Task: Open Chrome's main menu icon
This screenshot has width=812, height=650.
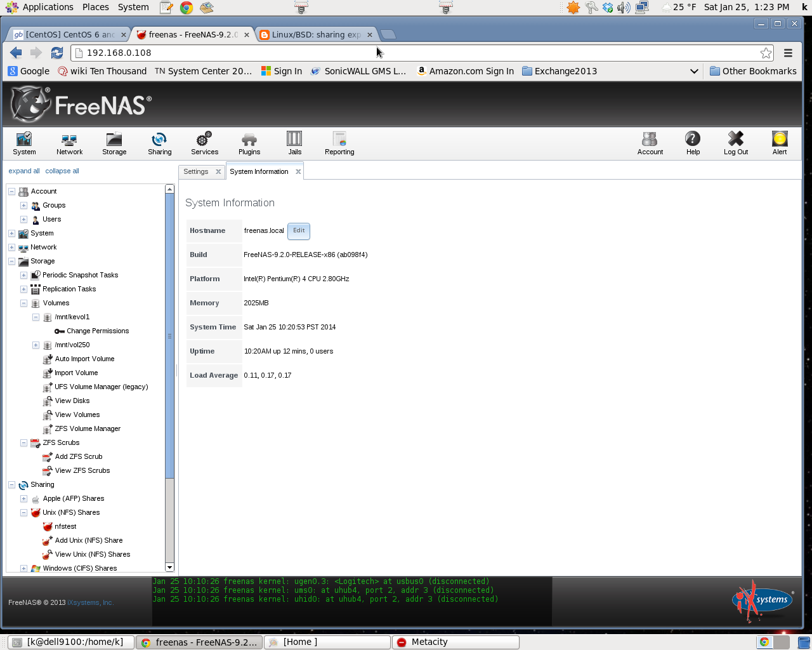Action: (x=788, y=53)
